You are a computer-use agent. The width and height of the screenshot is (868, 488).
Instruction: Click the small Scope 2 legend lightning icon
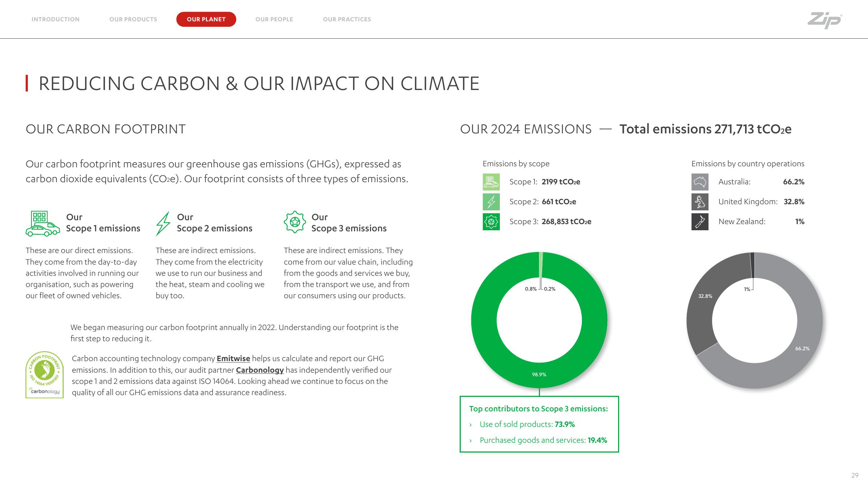491,202
